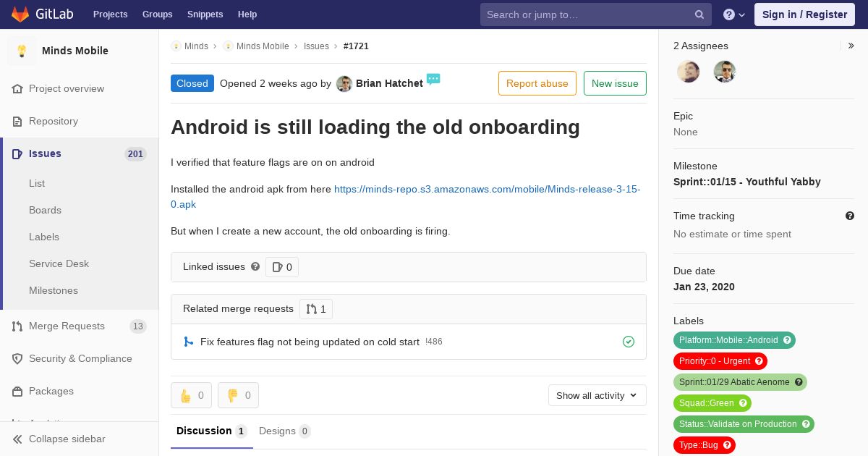Collapse the right sidebar with double arrow
This screenshot has width=868, height=456.
(851, 46)
